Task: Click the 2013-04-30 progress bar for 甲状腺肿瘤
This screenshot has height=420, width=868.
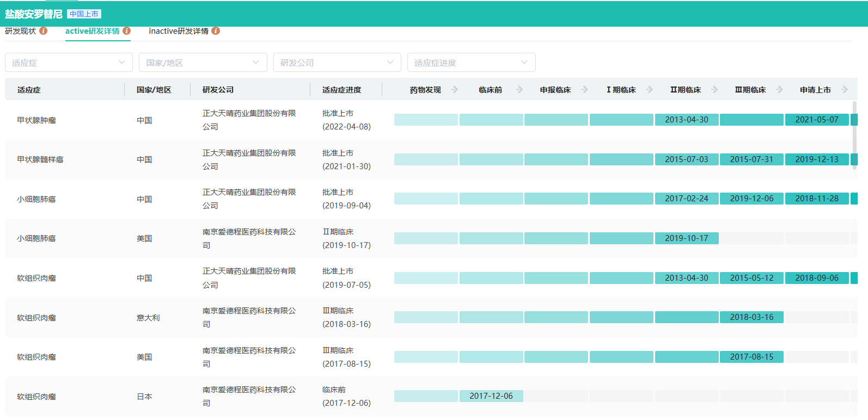Action: 686,120
